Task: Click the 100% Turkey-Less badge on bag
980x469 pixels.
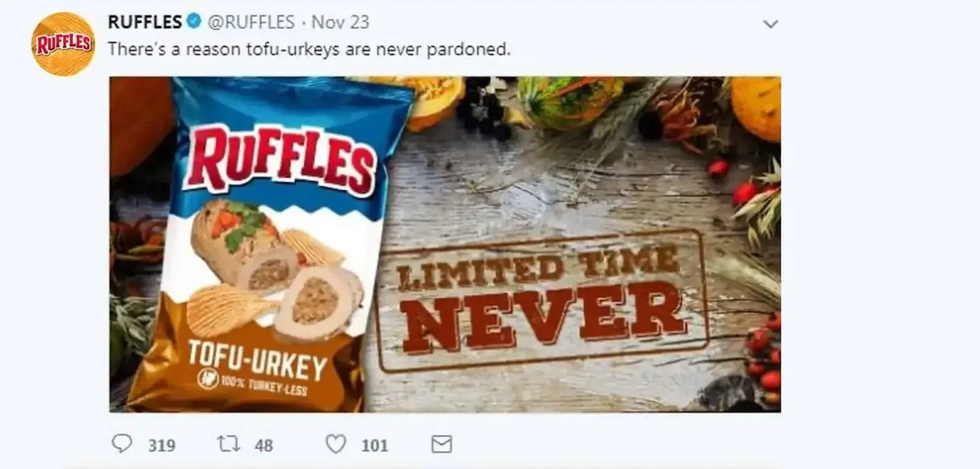Action: tap(252, 384)
